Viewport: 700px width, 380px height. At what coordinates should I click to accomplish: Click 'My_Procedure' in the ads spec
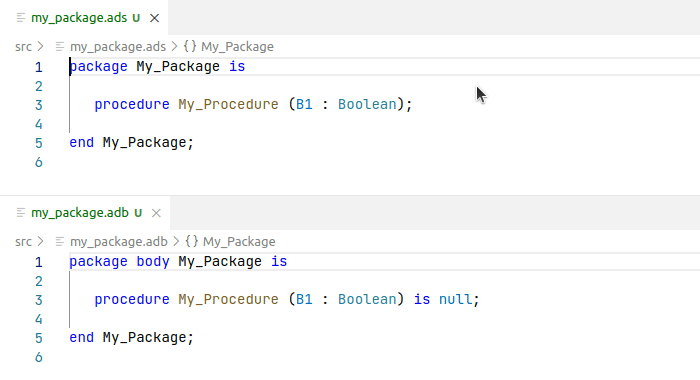[229, 104]
